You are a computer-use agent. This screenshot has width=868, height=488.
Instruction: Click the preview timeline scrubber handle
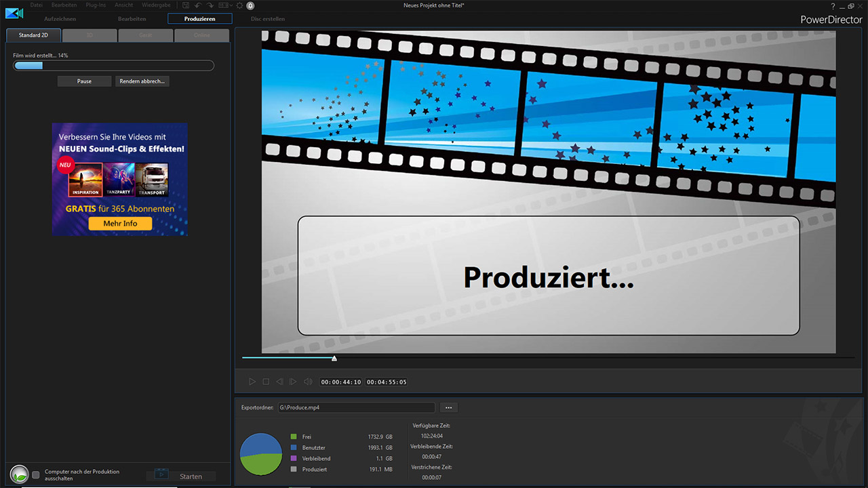[x=334, y=358]
